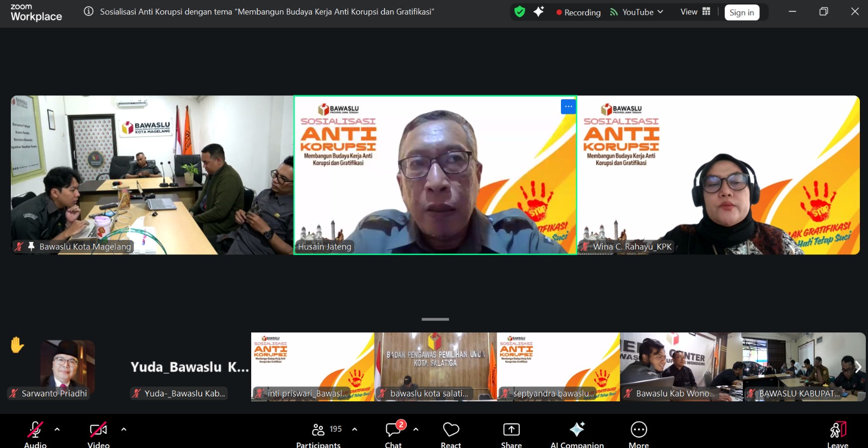Select the inti priswari_Bawaslu thumbnail
Viewport: 868px width, 448px height.
[312, 367]
